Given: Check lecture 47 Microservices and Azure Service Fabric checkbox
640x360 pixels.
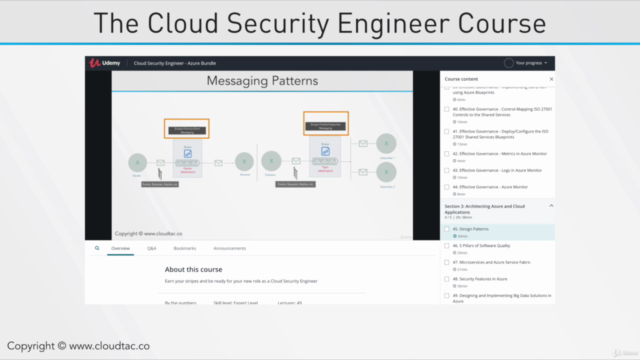Looking at the screenshot, I should [447, 262].
